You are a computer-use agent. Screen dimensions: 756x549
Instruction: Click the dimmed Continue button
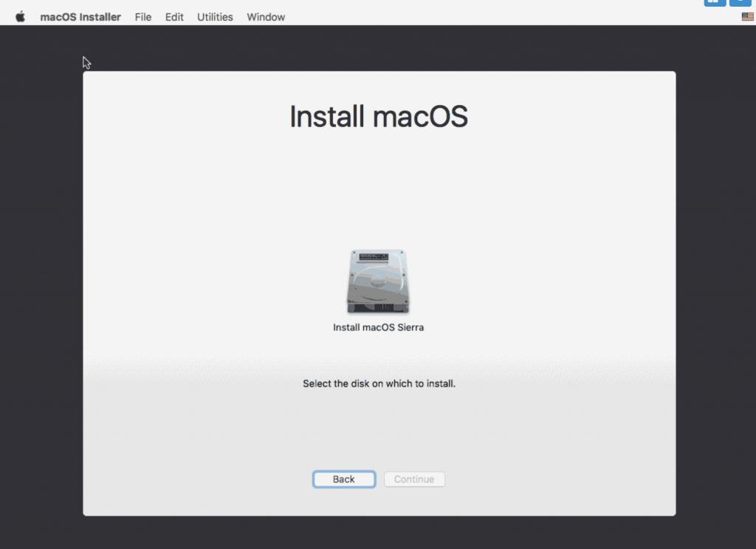click(414, 479)
